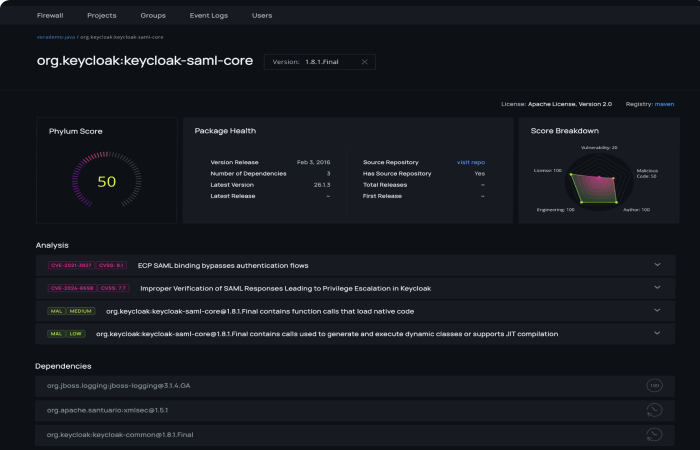This screenshot has height=450, width=700.
Task: Click the MEDIUM severity badge
Action: (81, 311)
